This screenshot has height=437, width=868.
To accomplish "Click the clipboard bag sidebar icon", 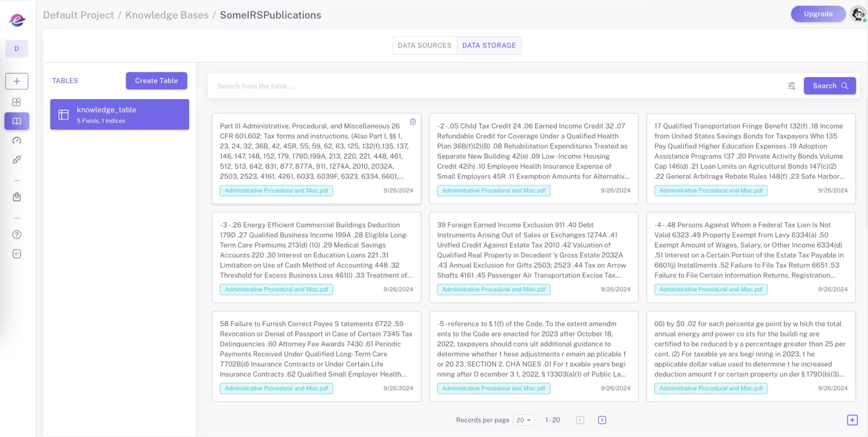I will pos(17,197).
